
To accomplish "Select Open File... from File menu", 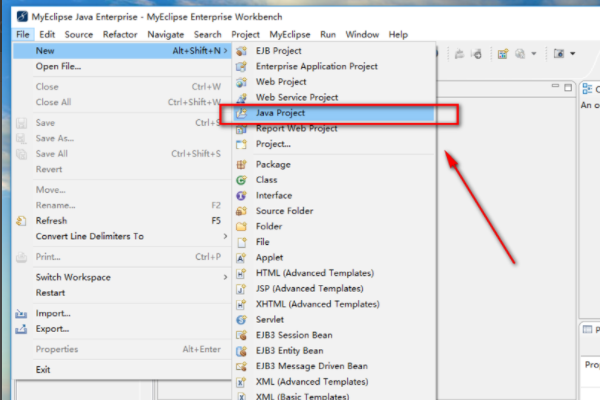I will [58, 66].
